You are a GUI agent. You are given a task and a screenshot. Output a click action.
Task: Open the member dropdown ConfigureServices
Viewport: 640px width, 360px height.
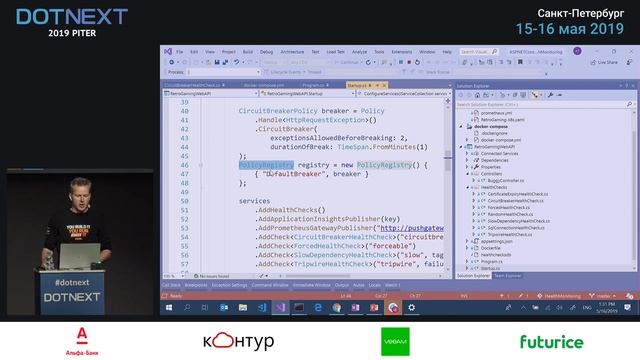tap(404, 93)
